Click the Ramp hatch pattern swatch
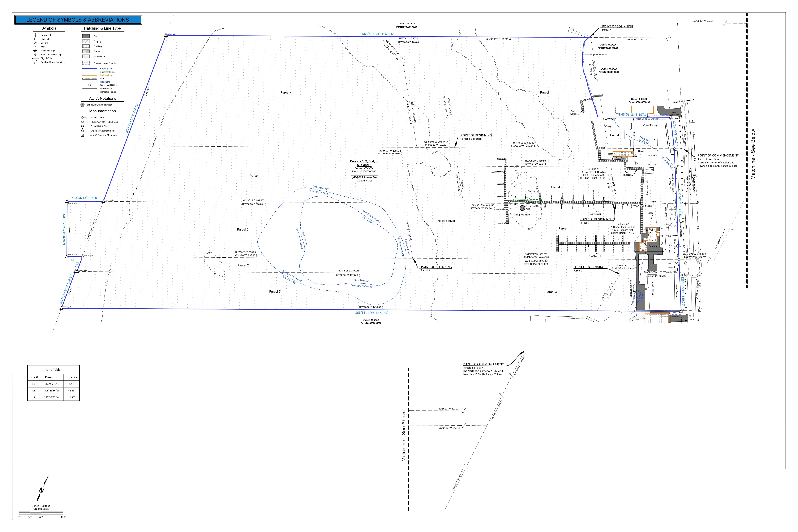The image size is (798, 532). point(86,52)
